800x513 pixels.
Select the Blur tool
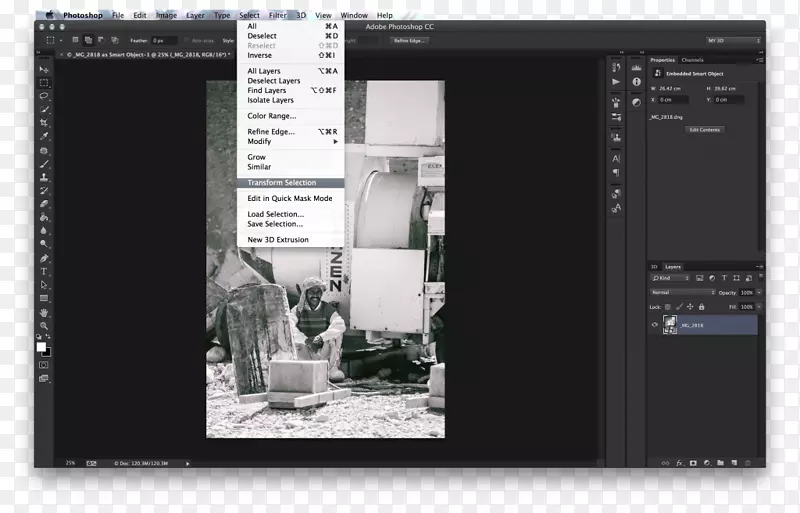pos(44,230)
